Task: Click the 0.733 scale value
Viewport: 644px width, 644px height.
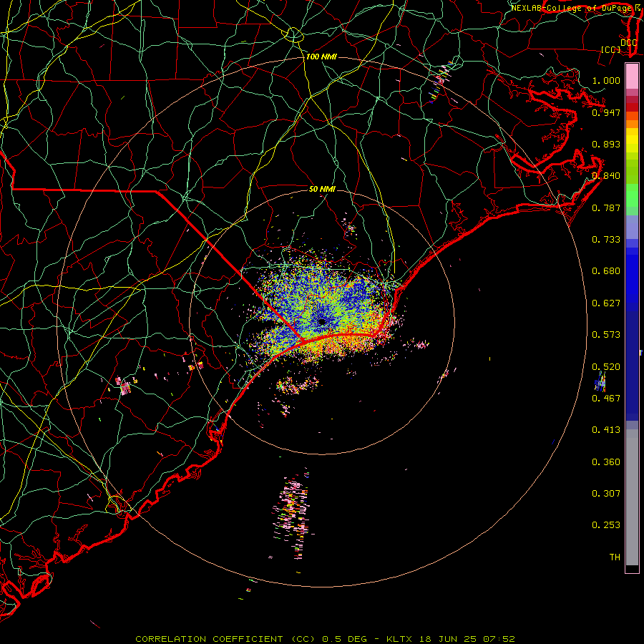Action: click(x=606, y=240)
